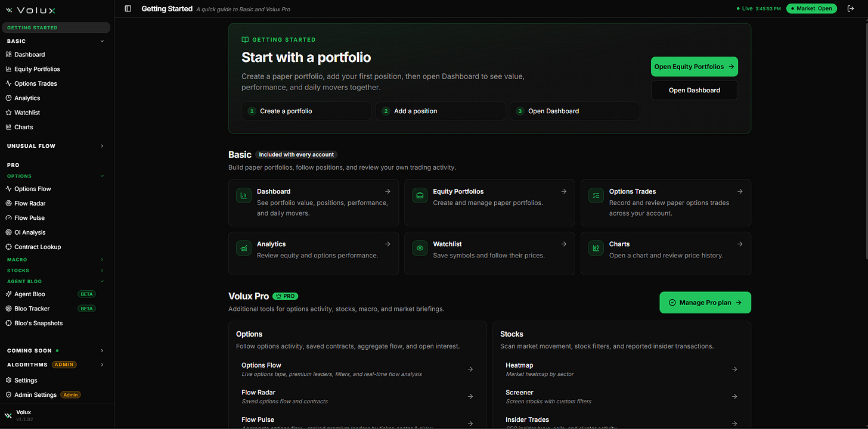Open the Dashboard card icon
Viewport: 868px width, 429px height.
pyautogui.click(x=243, y=195)
